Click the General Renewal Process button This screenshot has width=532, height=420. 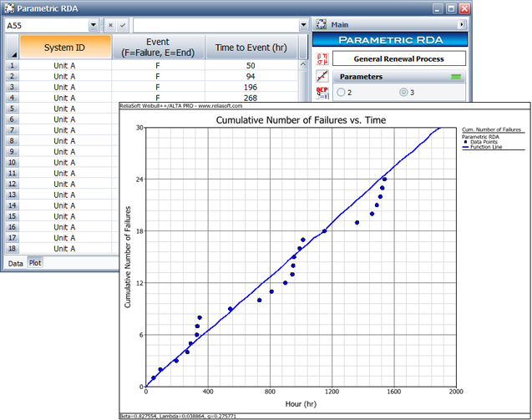(400, 58)
